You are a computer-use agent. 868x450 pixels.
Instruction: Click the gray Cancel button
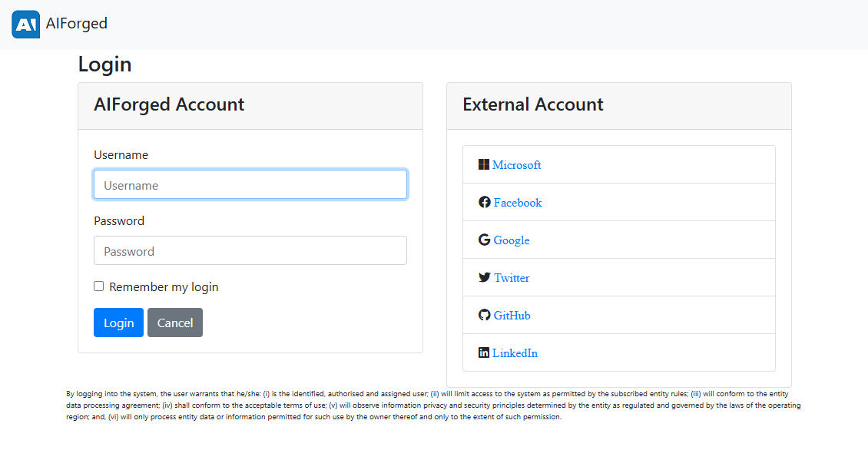(175, 323)
